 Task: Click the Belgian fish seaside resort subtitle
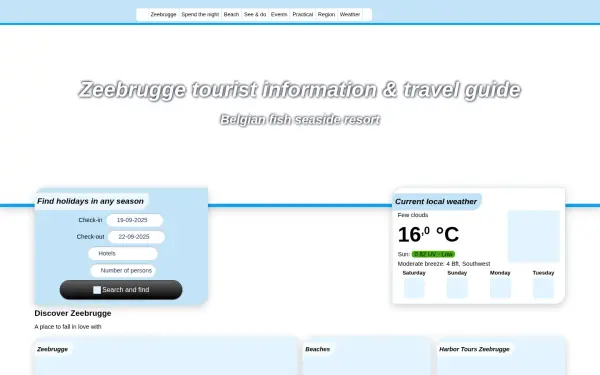click(x=300, y=120)
